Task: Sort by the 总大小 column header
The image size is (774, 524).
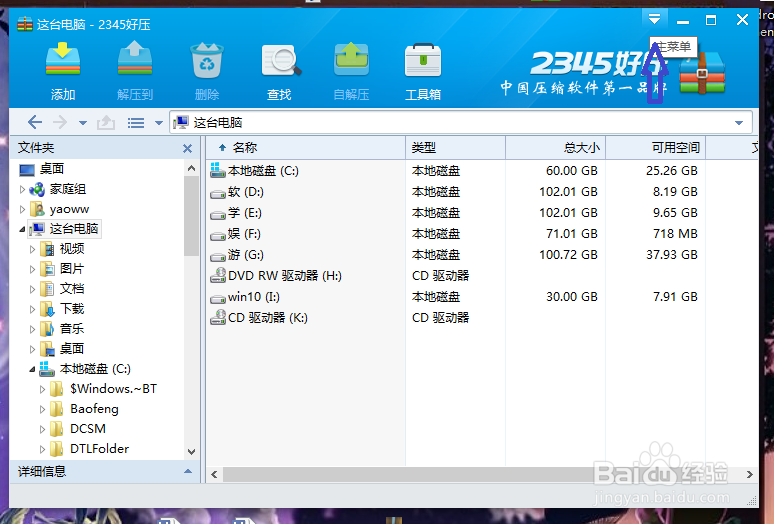Action: (556, 148)
